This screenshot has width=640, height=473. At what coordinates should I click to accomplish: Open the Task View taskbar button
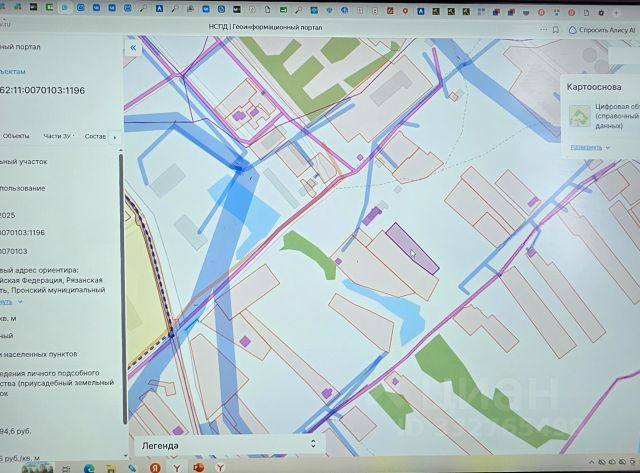pos(66,469)
